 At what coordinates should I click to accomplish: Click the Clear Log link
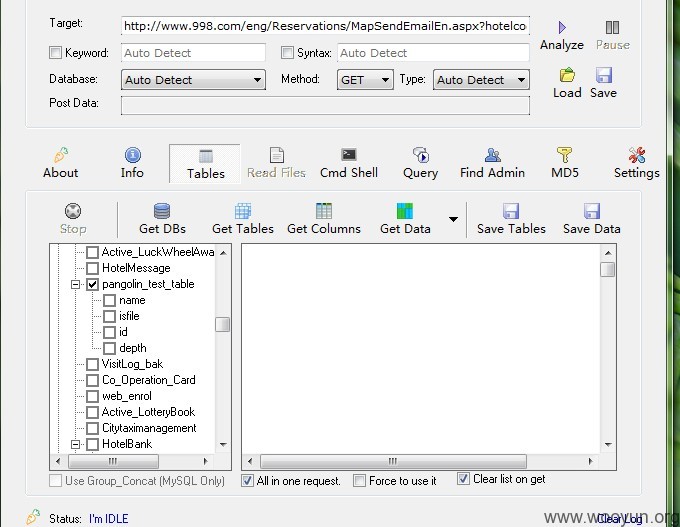point(619,518)
